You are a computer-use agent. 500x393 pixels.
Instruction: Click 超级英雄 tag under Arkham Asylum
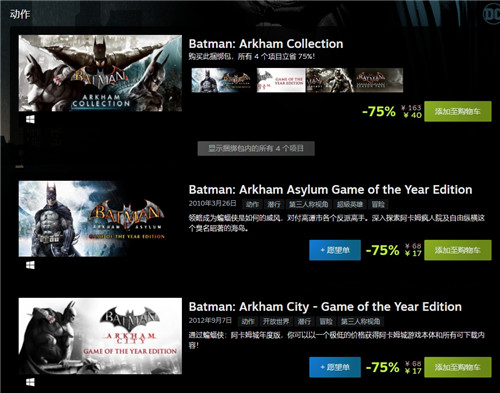coord(349,204)
